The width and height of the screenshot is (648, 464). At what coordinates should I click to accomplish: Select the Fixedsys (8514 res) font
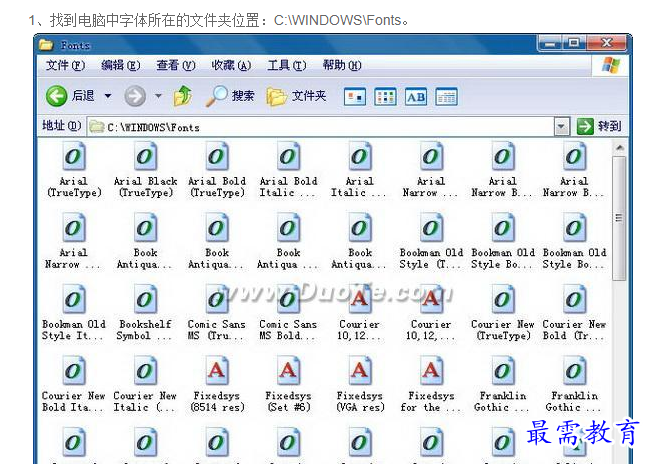pos(217,384)
